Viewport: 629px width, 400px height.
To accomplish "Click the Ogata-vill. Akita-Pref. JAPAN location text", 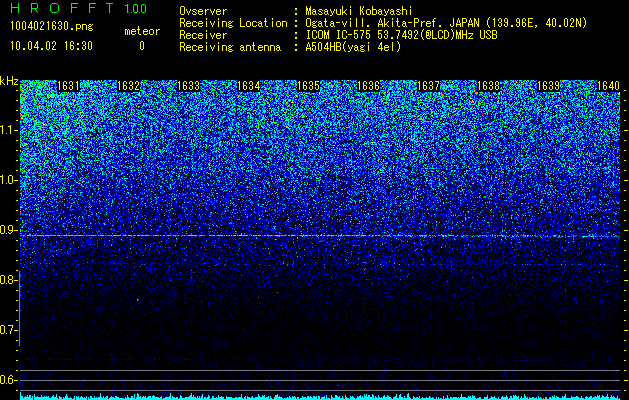I will tap(446, 23).
